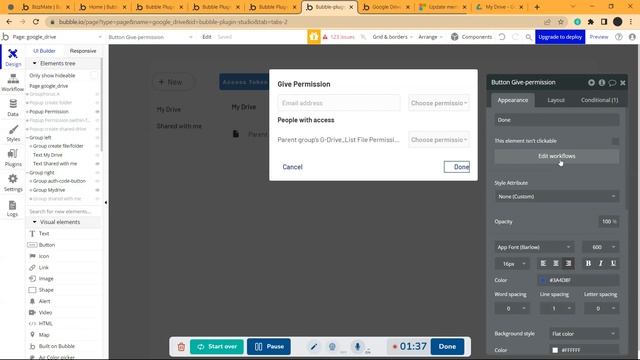640x360 pixels.
Task: Collapse the Visual elements section
Action: 34,222
